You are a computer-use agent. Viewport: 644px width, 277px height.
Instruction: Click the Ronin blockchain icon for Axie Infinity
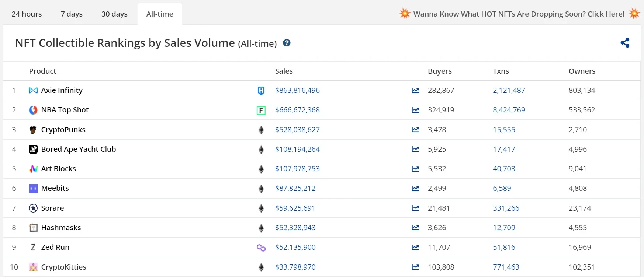[x=261, y=91]
